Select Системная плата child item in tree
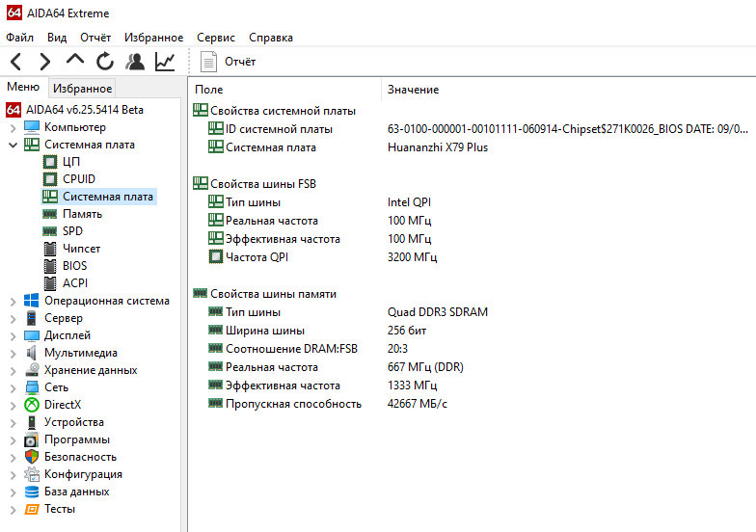 [x=98, y=197]
